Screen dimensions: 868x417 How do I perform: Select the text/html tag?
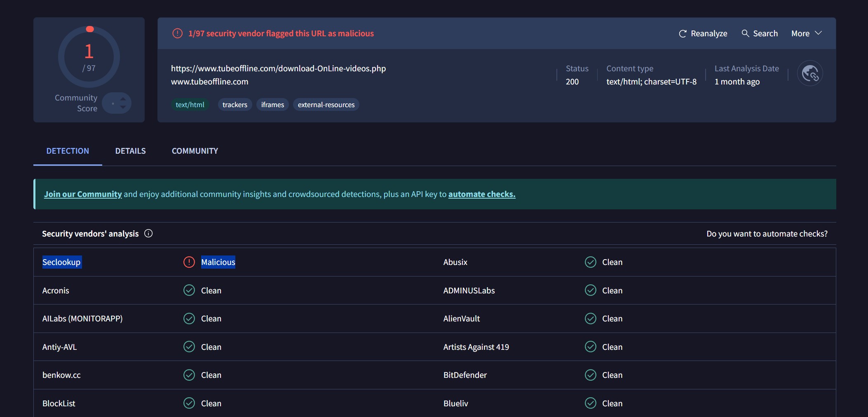(190, 105)
